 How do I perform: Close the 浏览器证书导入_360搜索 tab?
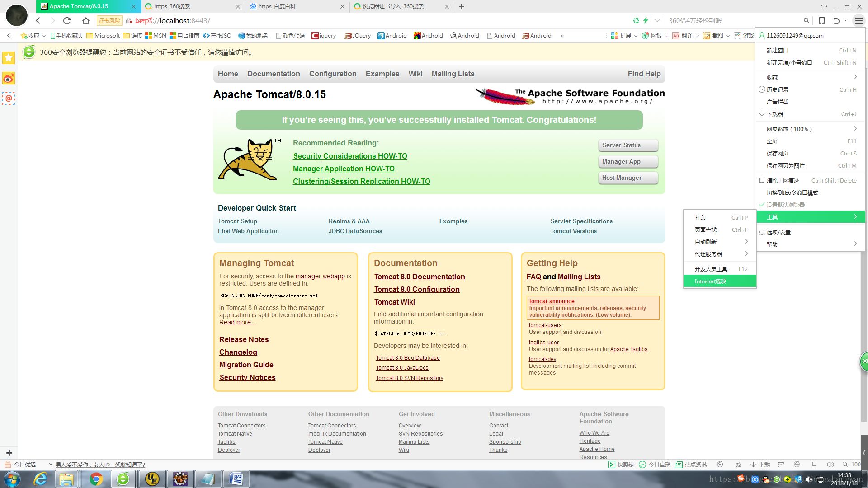click(447, 6)
